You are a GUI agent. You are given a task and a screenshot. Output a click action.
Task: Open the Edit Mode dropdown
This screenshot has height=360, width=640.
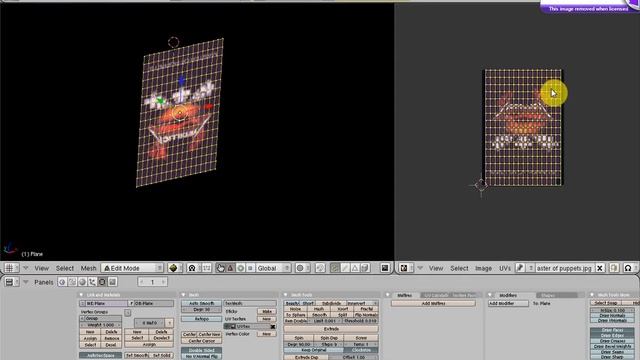coord(132,268)
